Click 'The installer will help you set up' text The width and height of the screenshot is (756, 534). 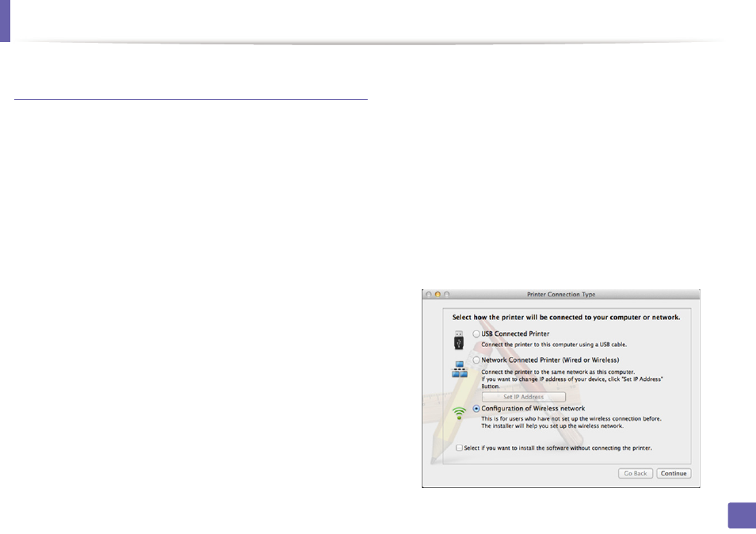552,426
